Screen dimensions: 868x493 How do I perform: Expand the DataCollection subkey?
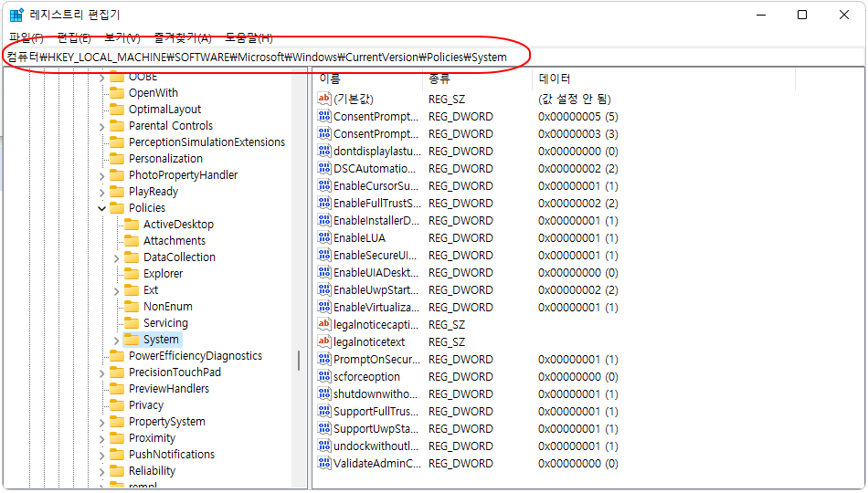pos(116,257)
